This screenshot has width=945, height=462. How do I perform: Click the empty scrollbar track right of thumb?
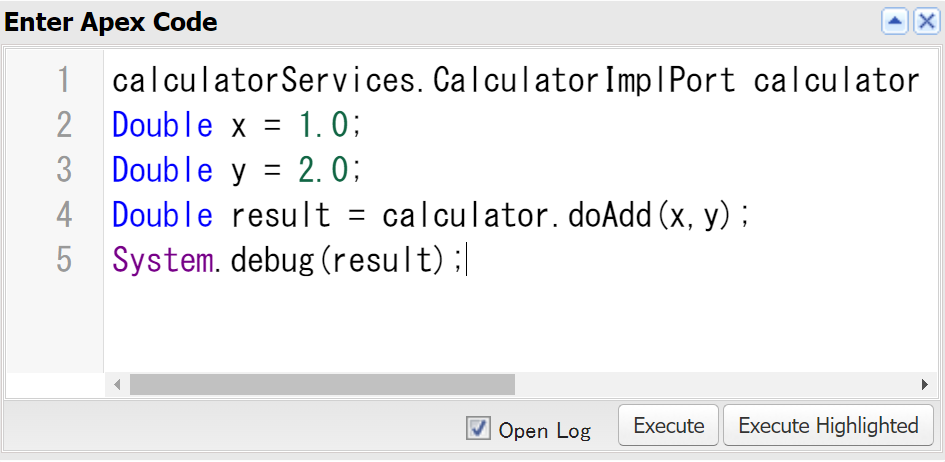coord(714,384)
